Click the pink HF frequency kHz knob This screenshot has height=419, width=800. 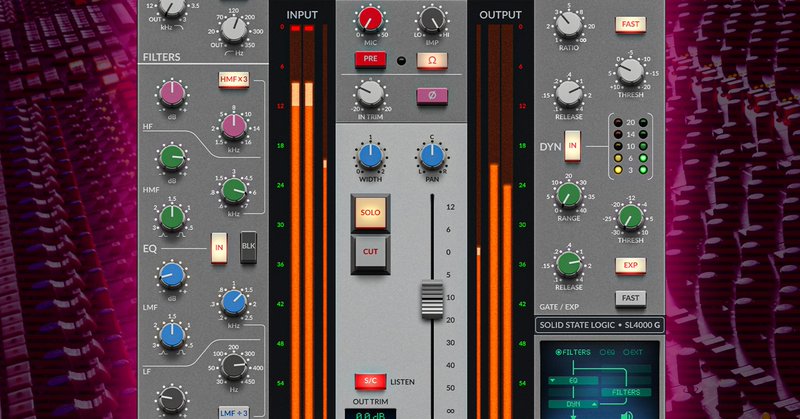pos(234,128)
